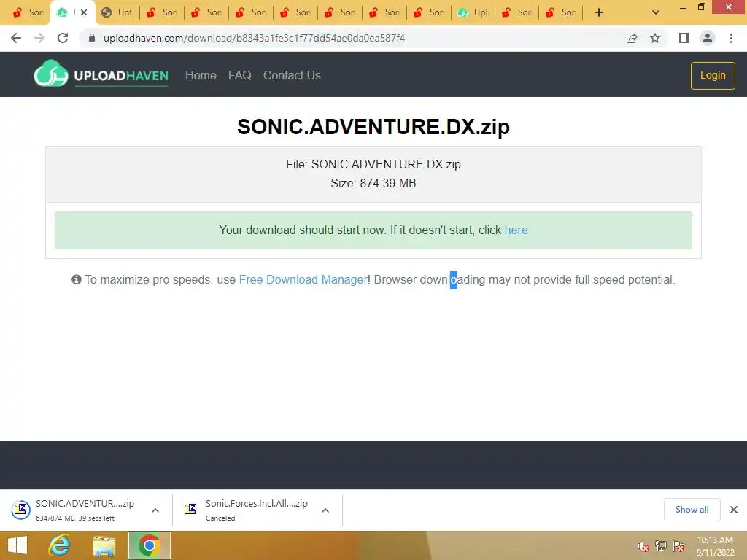This screenshot has width=747, height=560.
Task: Switch to the last Son tab
Action: point(561,12)
